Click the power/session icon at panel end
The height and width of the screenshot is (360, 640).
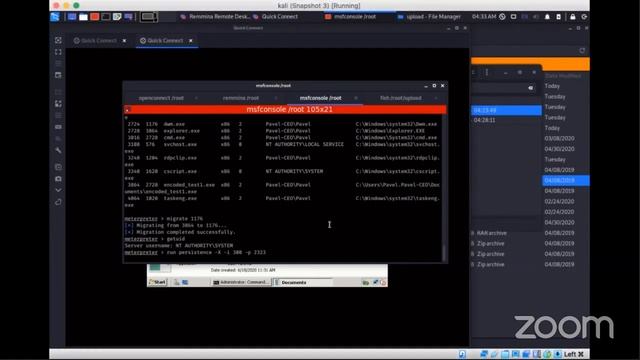pyautogui.click(x=584, y=17)
